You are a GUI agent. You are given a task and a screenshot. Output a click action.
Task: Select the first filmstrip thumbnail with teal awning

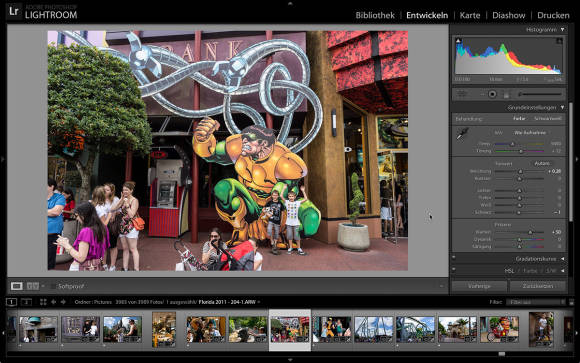(38, 329)
